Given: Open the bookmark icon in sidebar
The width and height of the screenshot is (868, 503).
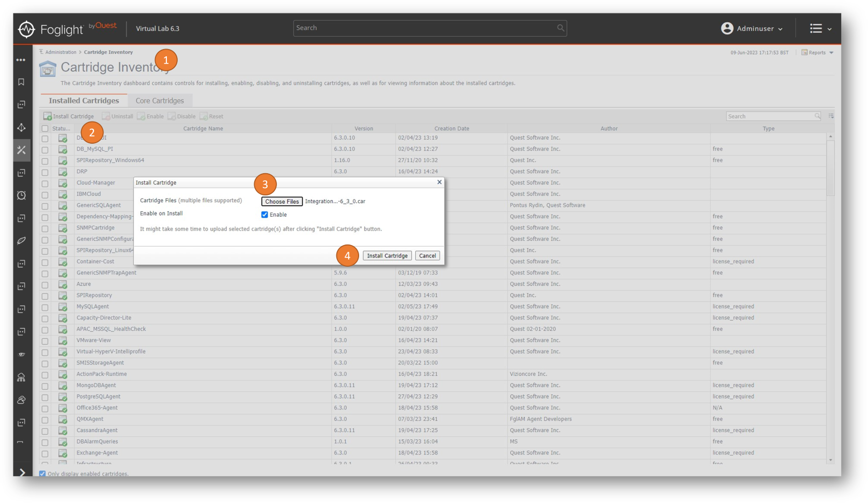Looking at the screenshot, I should point(21,82).
